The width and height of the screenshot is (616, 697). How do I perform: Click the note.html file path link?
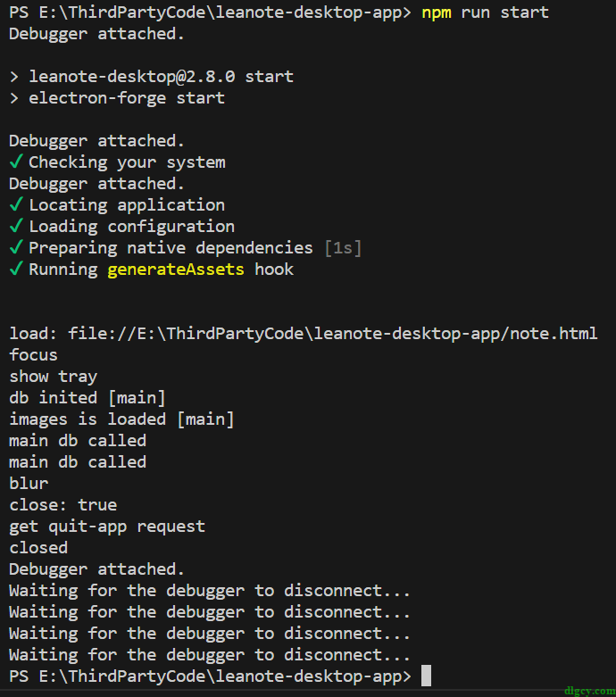click(333, 334)
